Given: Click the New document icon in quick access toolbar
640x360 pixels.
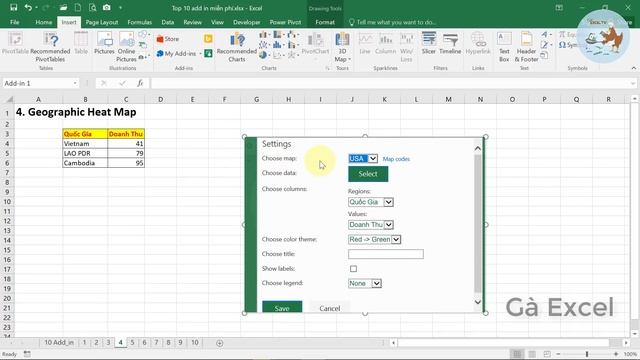Looking at the screenshot, I should click(x=78, y=7).
